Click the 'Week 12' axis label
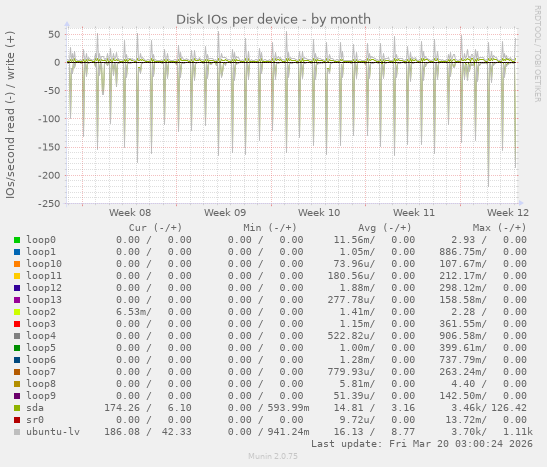The image size is (547, 467). pyautogui.click(x=508, y=212)
